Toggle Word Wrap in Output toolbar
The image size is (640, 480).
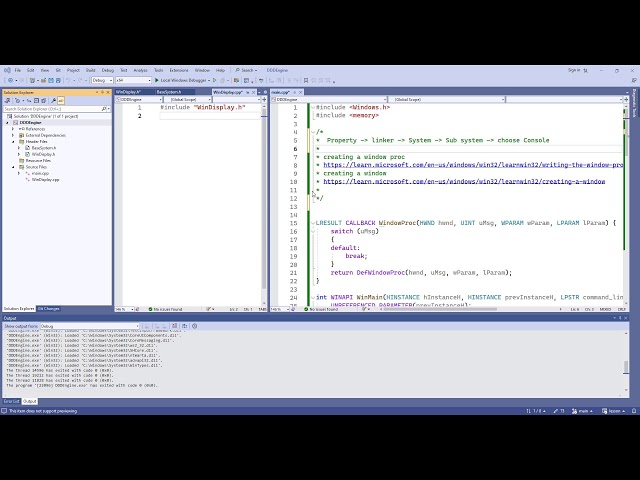pos(184,326)
